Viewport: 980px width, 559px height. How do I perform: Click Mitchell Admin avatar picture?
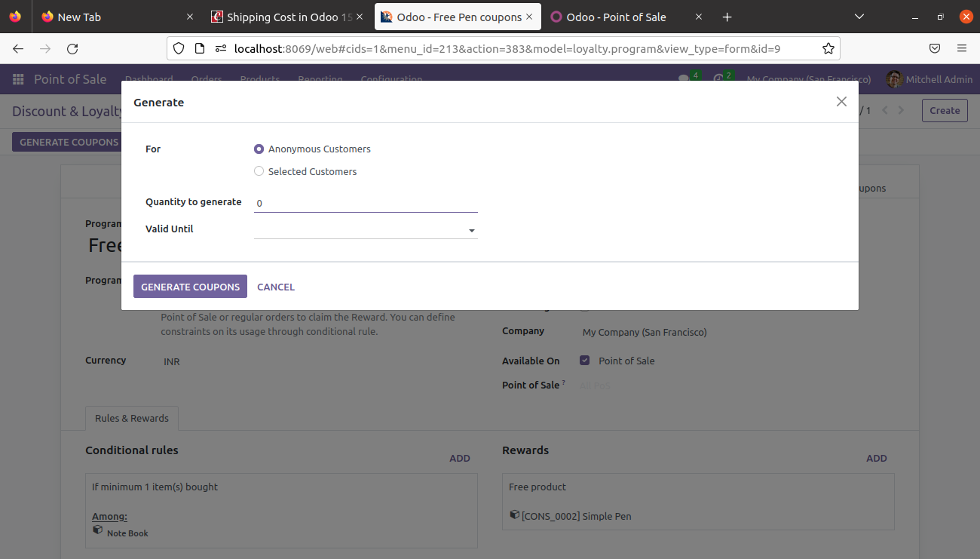pyautogui.click(x=894, y=79)
